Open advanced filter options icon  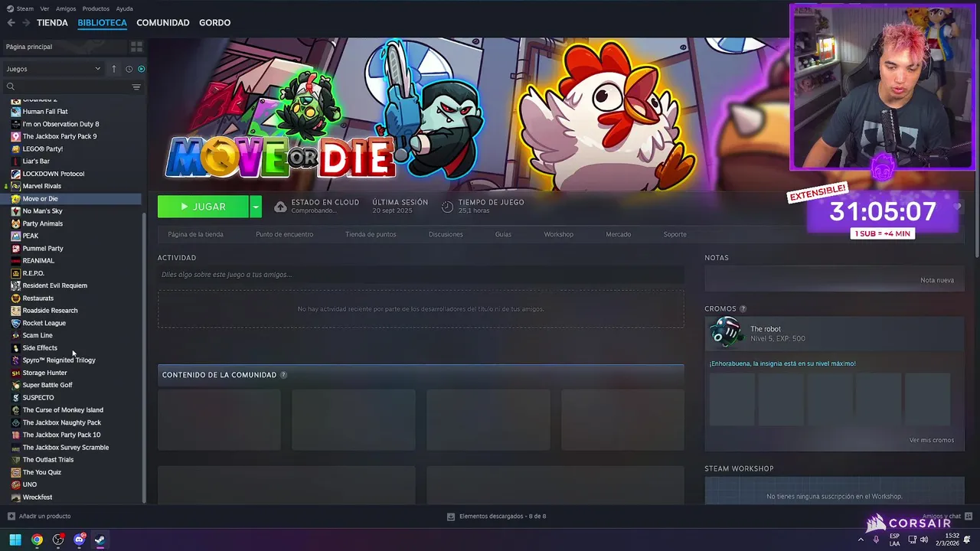pos(136,86)
